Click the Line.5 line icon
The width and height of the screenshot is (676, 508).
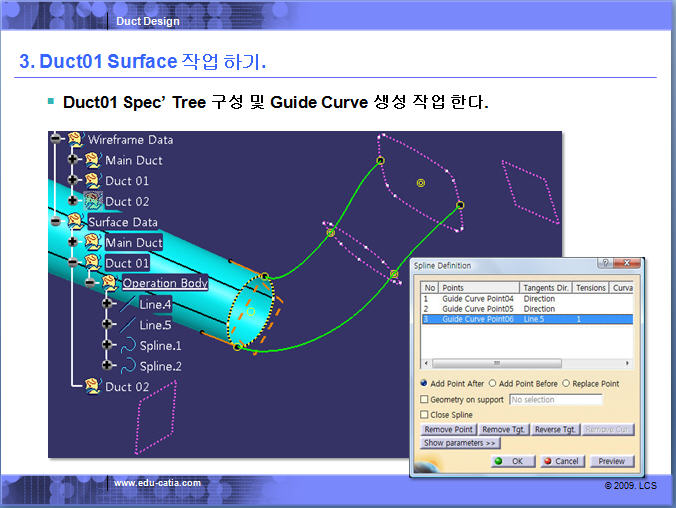click(x=127, y=325)
